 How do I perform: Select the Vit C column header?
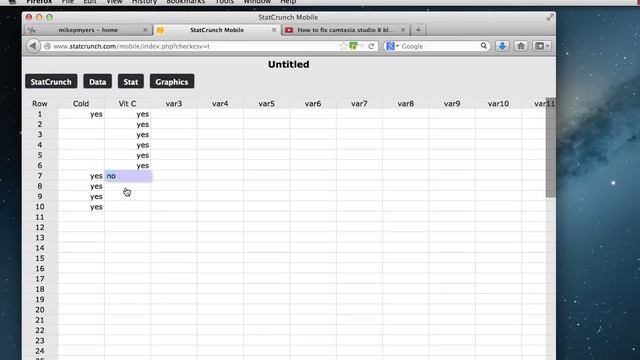coord(127,104)
